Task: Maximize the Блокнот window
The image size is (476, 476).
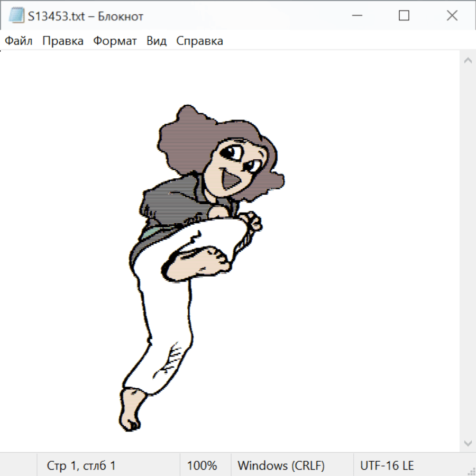Action: [404, 16]
